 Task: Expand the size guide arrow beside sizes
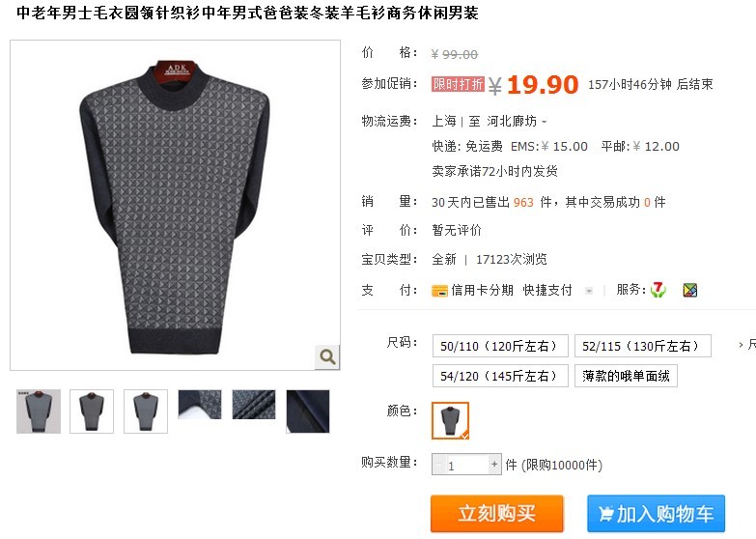tap(742, 345)
